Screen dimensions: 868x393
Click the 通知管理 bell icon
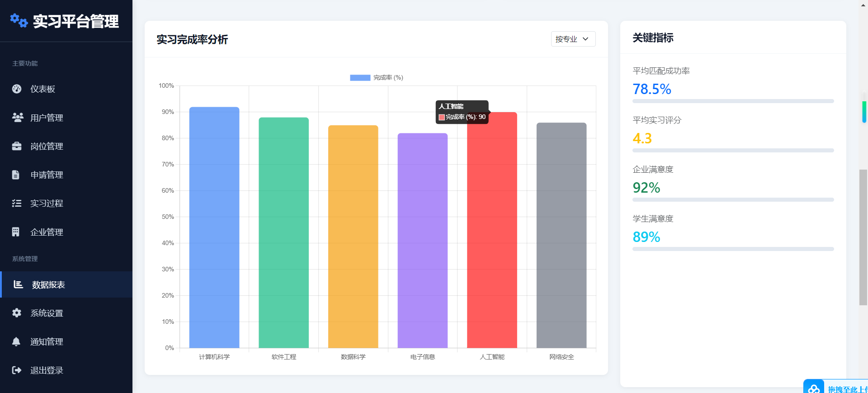click(16, 341)
